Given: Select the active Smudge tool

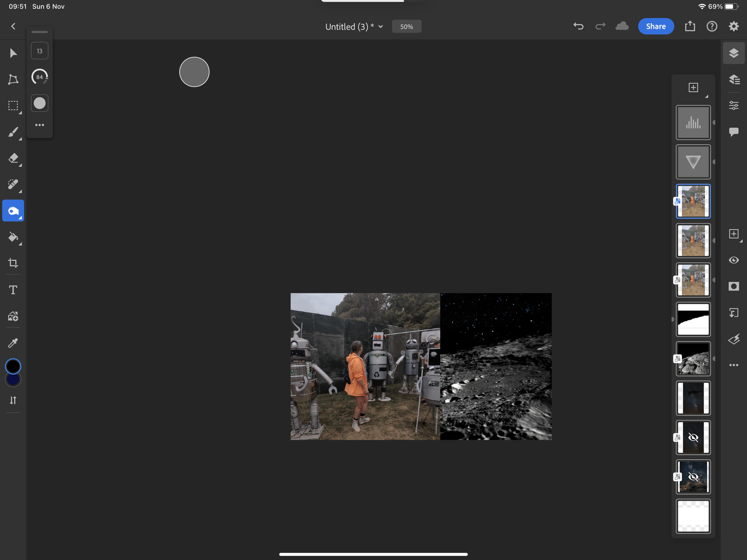Looking at the screenshot, I should 13,211.
